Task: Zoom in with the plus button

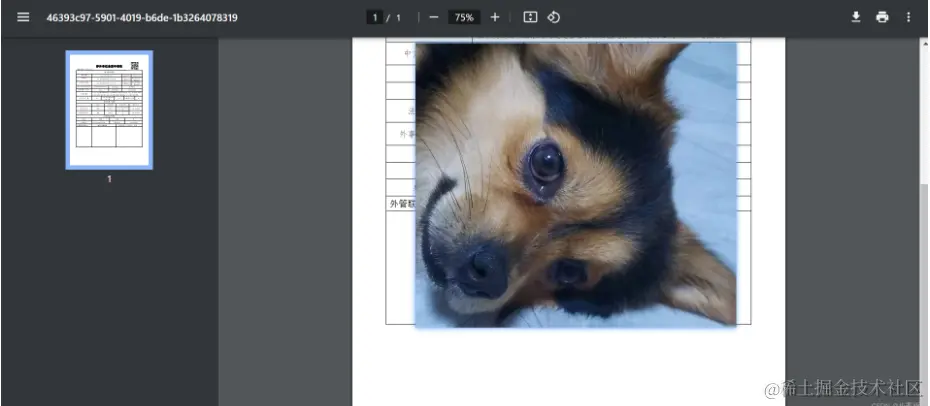Action: (495, 17)
